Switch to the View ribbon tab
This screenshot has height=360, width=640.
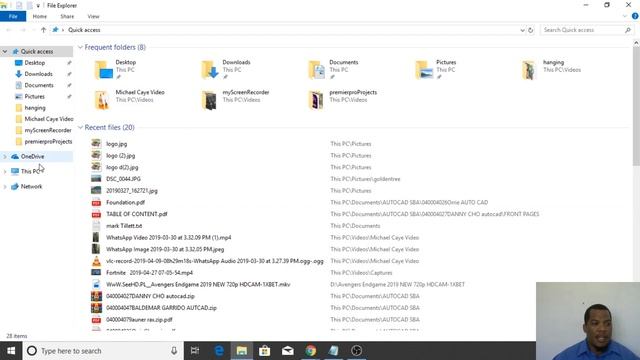pyautogui.click(x=93, y=16)
